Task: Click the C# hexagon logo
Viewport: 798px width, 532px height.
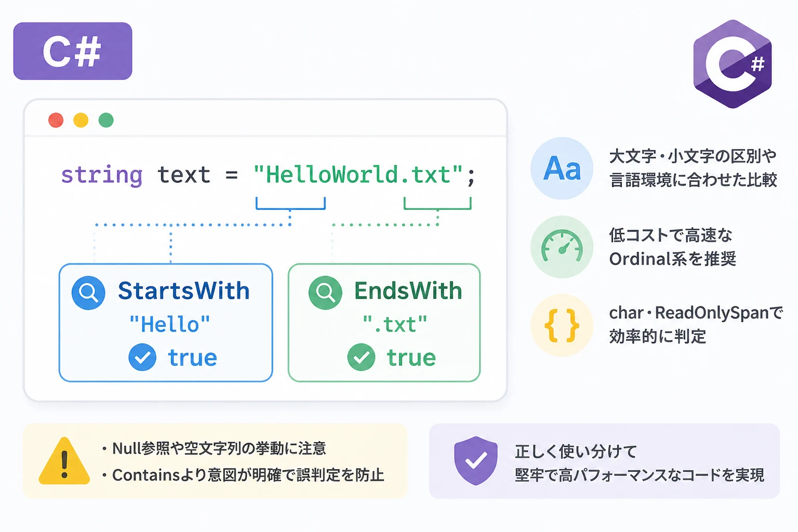Action: click(733, 64)
